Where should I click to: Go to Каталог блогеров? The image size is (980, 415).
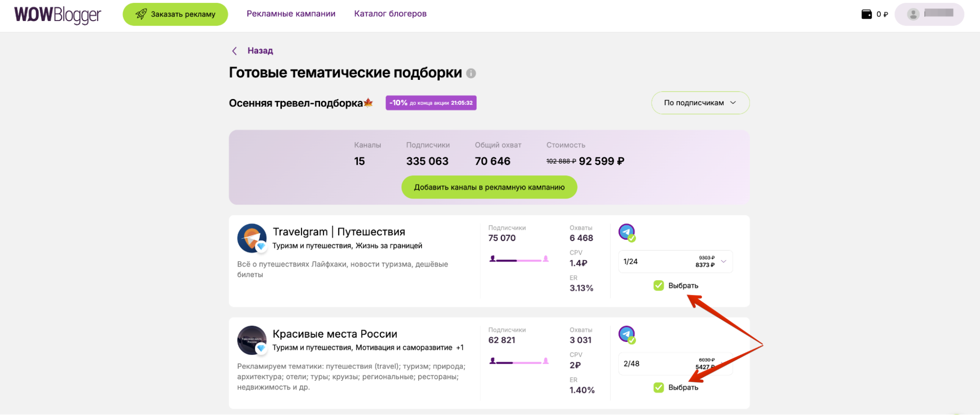[x=390, y=14]
